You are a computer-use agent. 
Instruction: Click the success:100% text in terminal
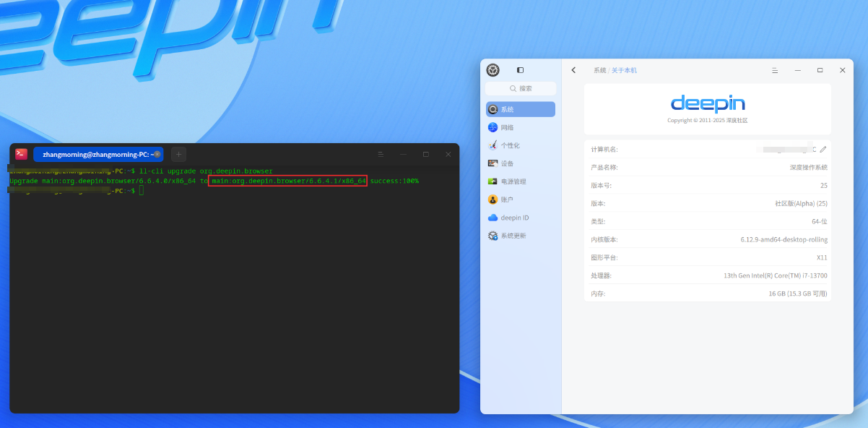tap(394, 181)
